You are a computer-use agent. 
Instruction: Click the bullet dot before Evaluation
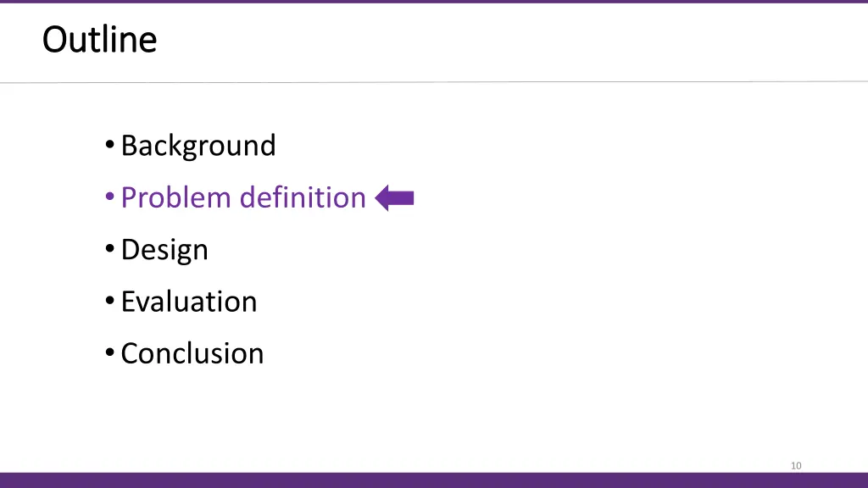point(109,301)
